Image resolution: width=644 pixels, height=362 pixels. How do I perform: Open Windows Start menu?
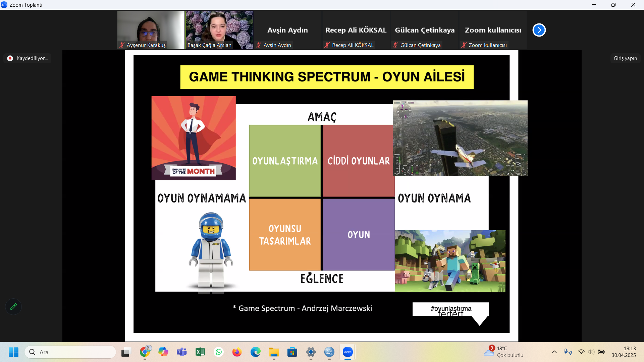point(13,352)
